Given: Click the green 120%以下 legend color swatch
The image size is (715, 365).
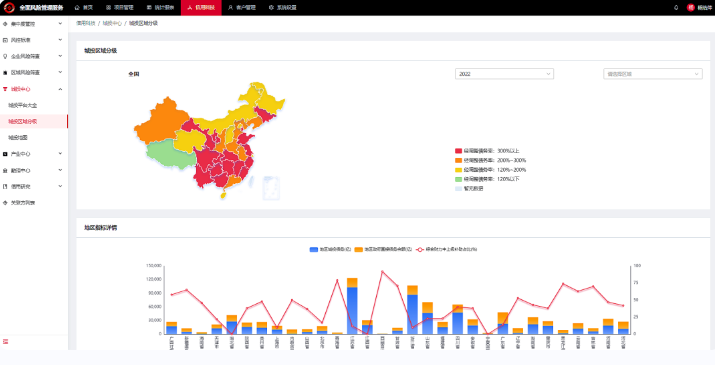Looking at the screenshot, I should 459,179.
